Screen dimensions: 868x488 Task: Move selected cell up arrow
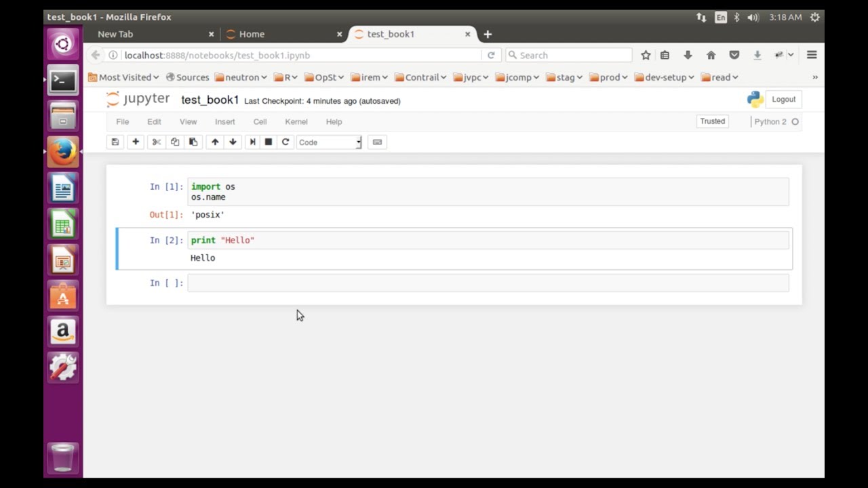[215, 142]
